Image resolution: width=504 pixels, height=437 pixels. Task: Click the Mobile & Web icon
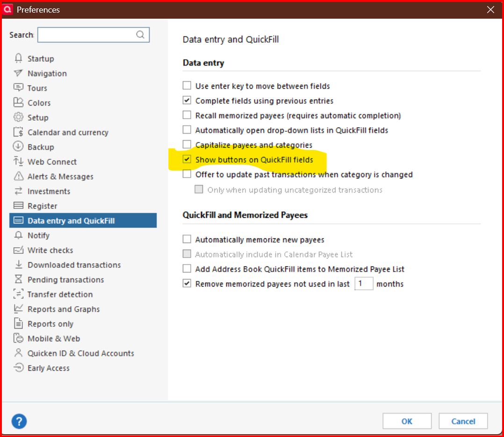18,338
